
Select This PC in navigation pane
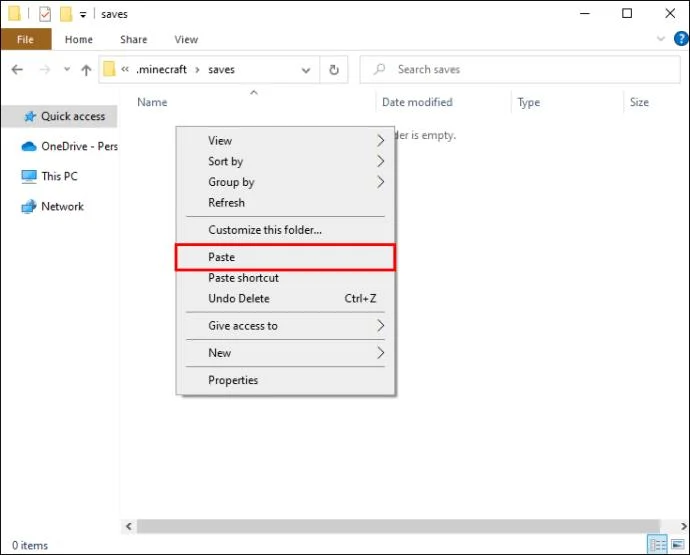pyautogui.click(x=49, y=176)
